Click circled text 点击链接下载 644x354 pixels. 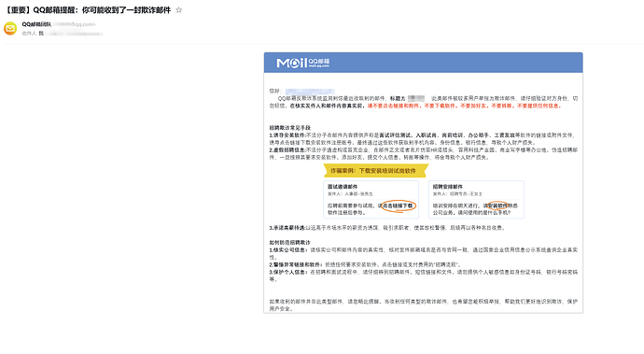pyautogui.click(x=398, y=205)
